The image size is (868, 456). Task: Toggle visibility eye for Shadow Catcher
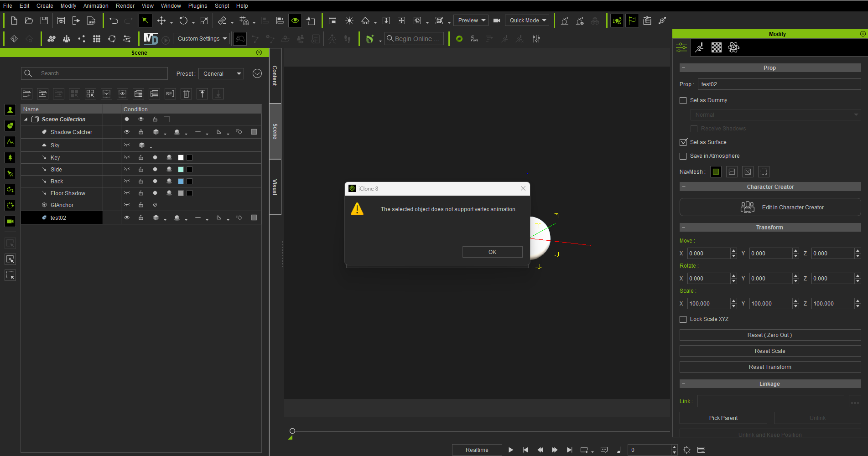(127, 132)
